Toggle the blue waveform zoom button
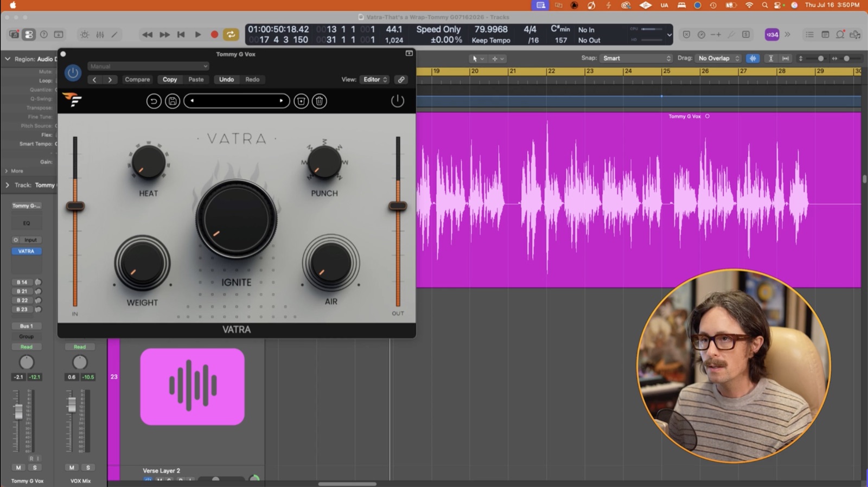 coord(752,58)
